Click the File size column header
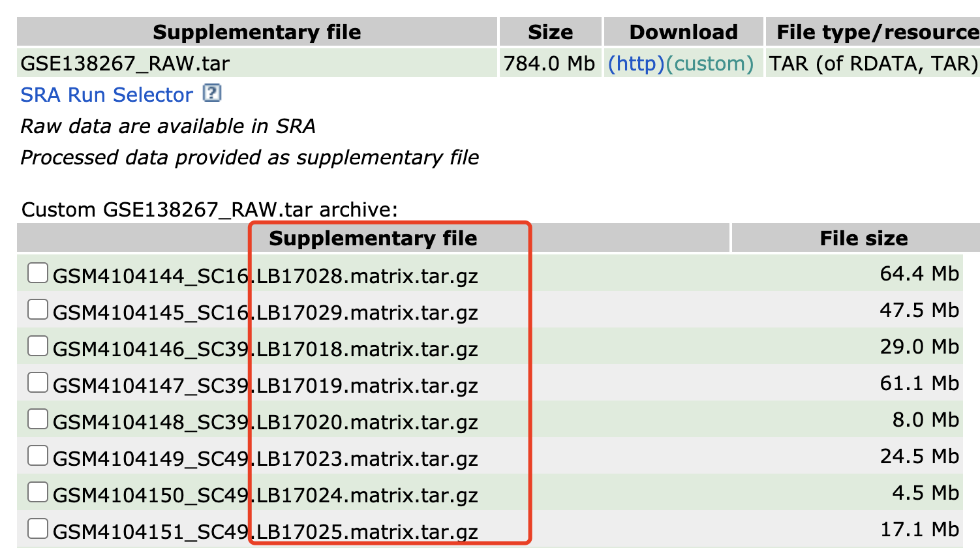The image size is (980, 548). [x=863, y=239]
